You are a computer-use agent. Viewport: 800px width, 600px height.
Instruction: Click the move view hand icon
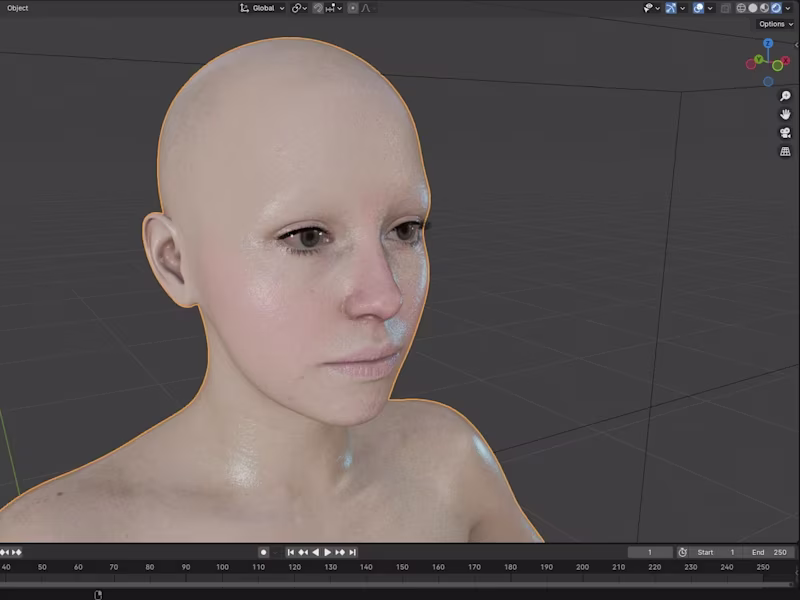pos(785,114)
